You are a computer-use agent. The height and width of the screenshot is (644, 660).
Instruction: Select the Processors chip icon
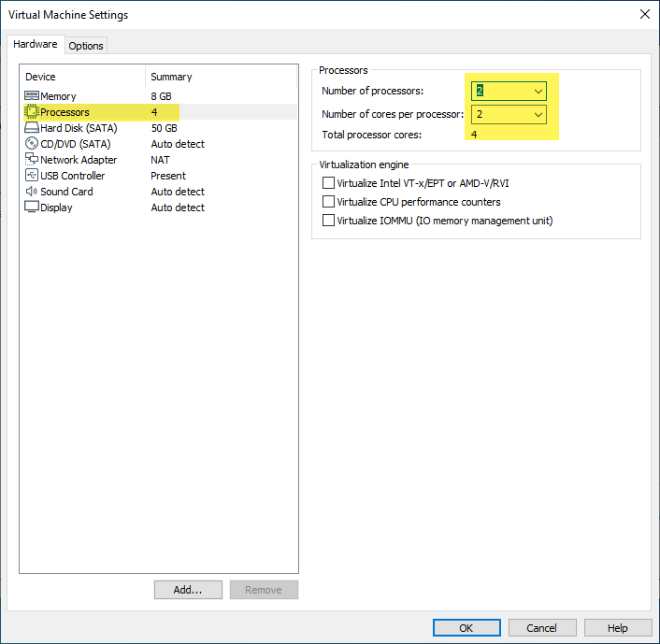[31, 112]
